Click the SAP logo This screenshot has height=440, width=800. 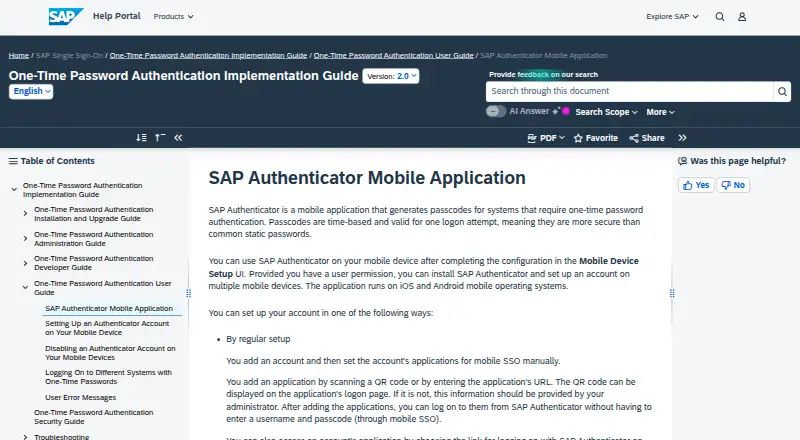pyautogui.click(x=66, y=16)
